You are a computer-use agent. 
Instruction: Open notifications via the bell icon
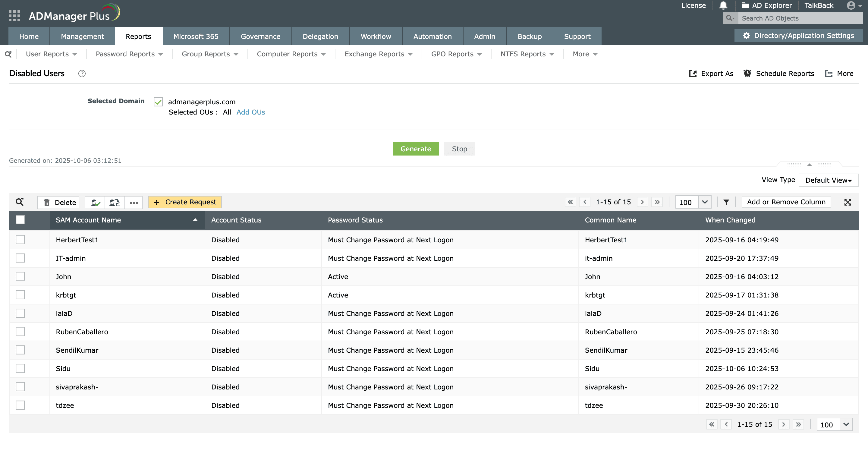(723, 5)
